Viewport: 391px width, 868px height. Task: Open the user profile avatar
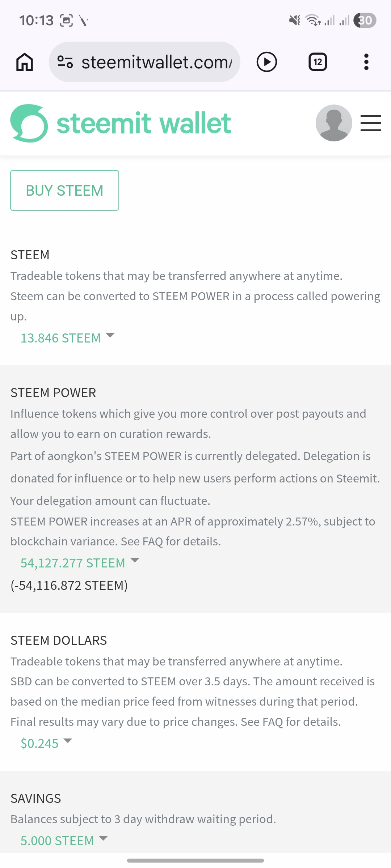333,123
